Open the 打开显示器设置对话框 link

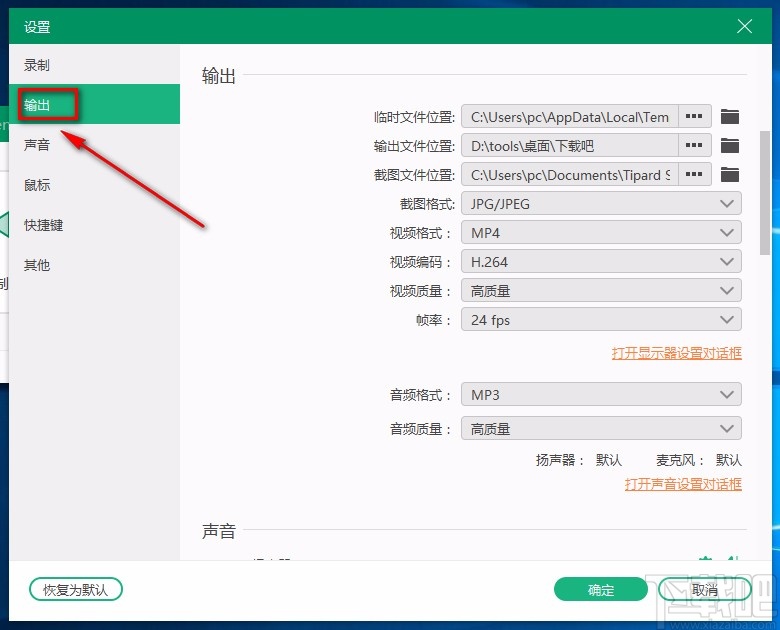coord(677,353)
